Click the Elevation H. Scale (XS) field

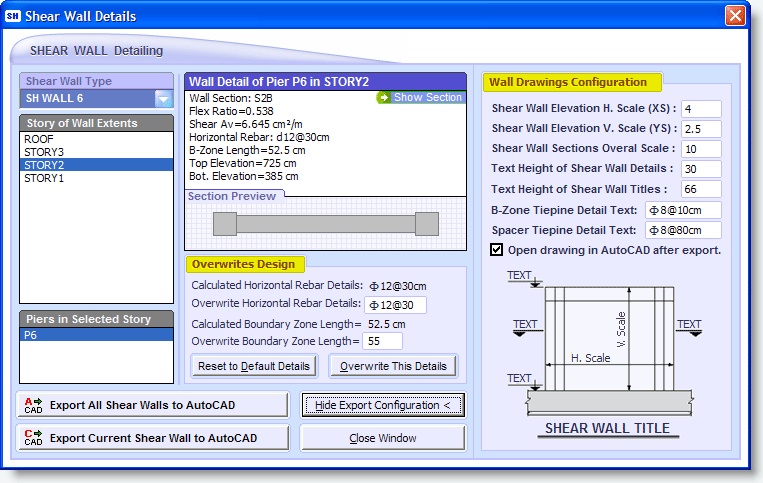coord(701,108)
